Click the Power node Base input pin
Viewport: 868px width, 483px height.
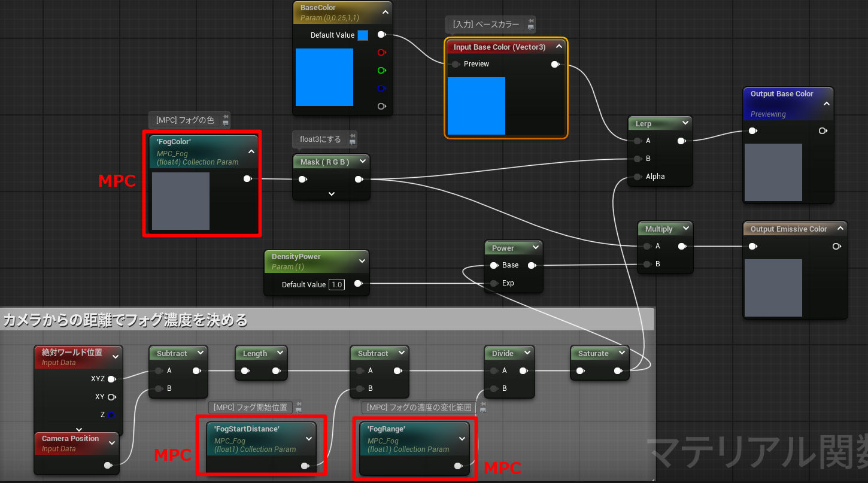(494, 265)
